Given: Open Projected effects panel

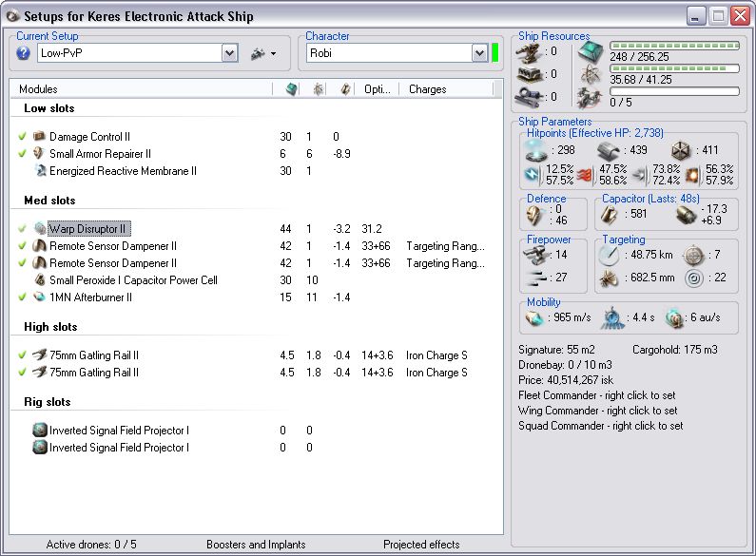Looking at the screenshot, I should [x=421, y=545].
